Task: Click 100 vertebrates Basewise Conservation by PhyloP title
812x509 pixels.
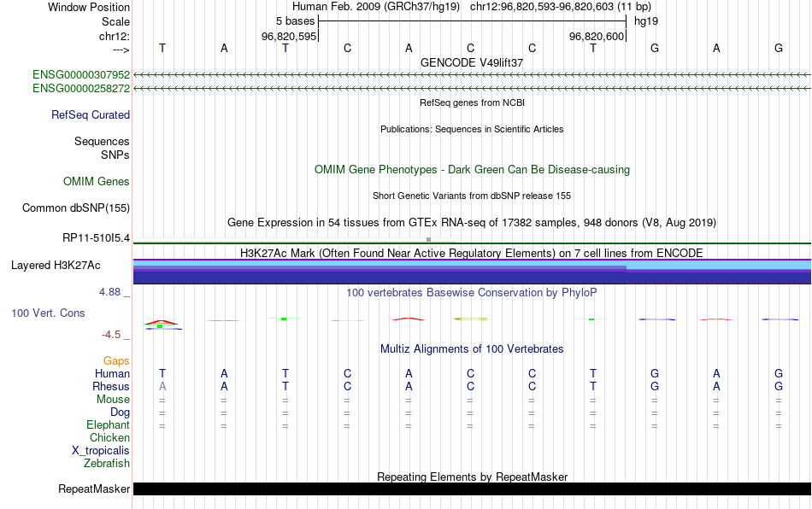Action: click(x=472, y=292)
